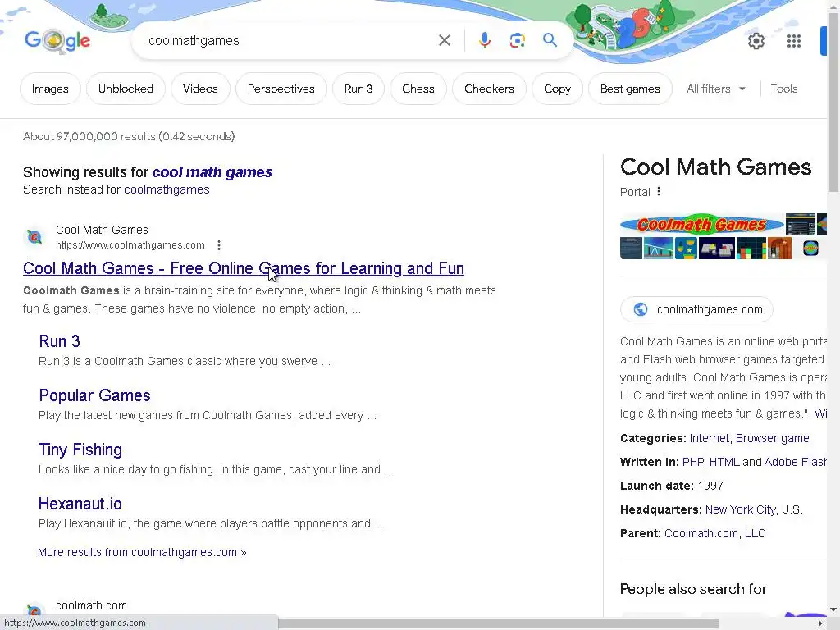This screenshot has height=630, width=840.
Task: Open Google Lens image search icon
Action: [x=517, y=40]
